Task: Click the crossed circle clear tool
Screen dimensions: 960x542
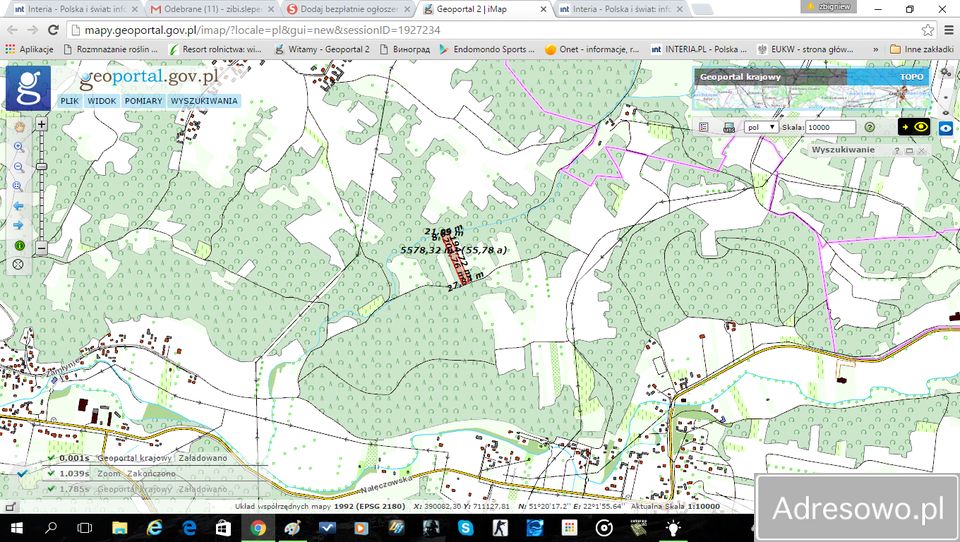Action: coord(18,265)
